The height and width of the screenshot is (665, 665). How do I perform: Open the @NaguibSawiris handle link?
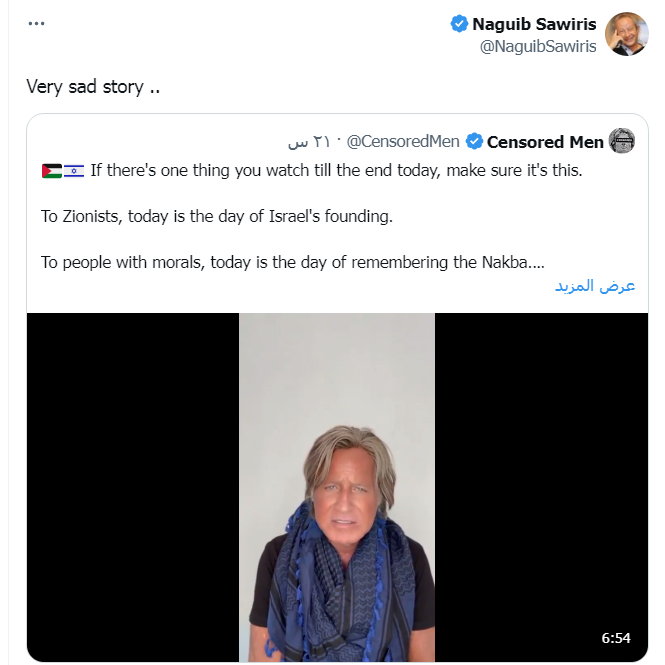click(x=539, y=46)
